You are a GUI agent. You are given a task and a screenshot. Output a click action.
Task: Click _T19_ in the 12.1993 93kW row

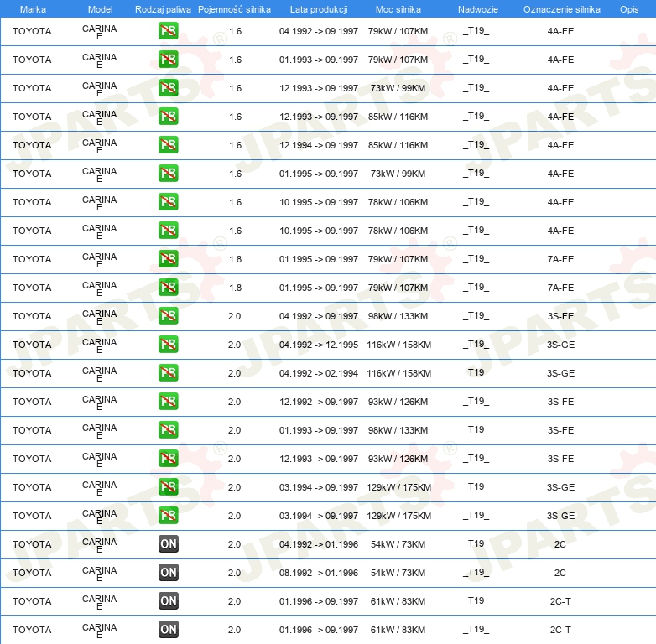click(476, 459)
